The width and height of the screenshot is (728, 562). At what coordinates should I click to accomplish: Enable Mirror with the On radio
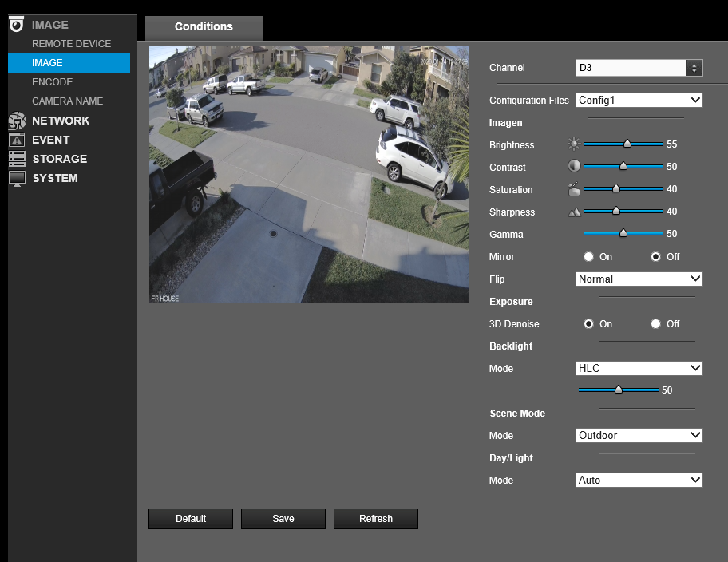pyautogui.click(x=589, y=256)
